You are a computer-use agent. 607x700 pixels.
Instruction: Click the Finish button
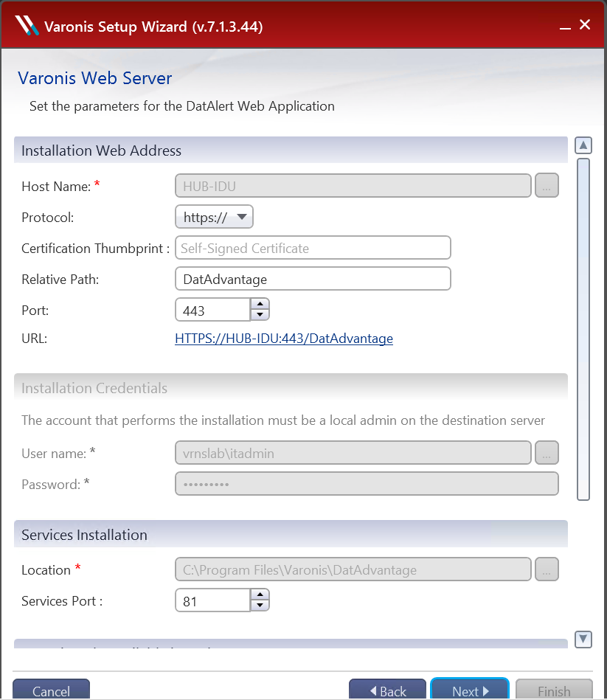pyautogui.click(x=554, y=690)
